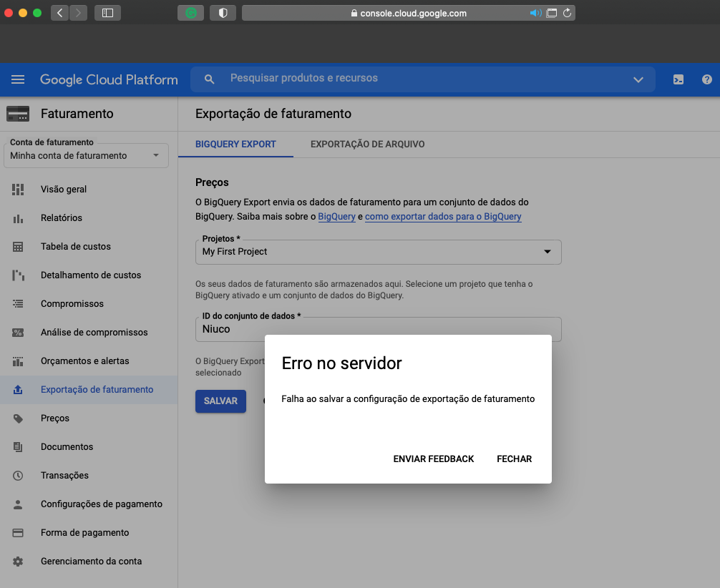Click the Gerenciamento da conta gear icon
Image resolution: width=720 pixels, height=588 pixels.
18,562
